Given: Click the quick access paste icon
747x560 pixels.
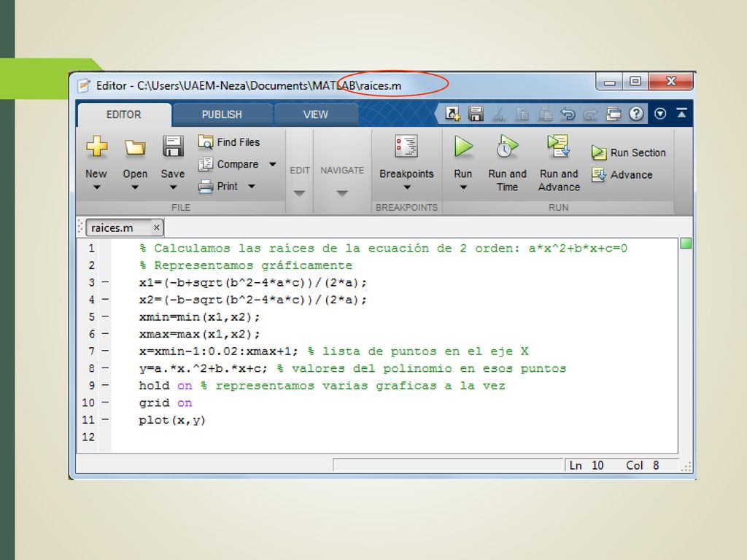Looking at the screenshot, I should [x=545, y=114].
